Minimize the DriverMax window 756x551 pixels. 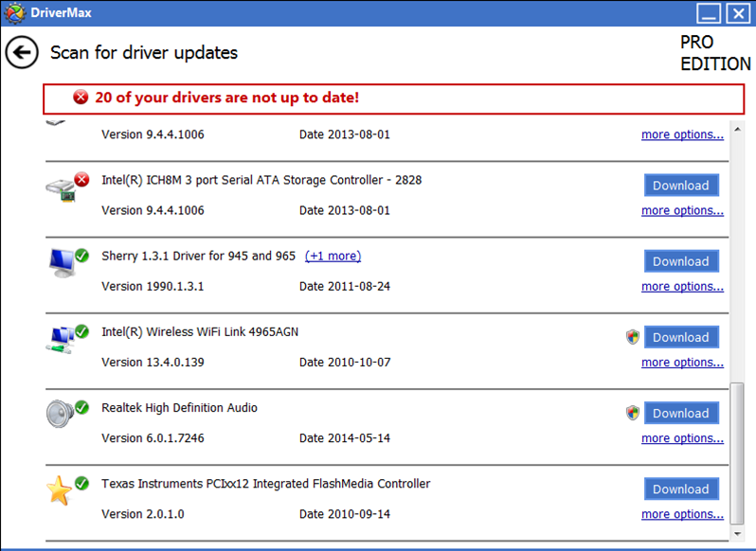coord(709,13)
